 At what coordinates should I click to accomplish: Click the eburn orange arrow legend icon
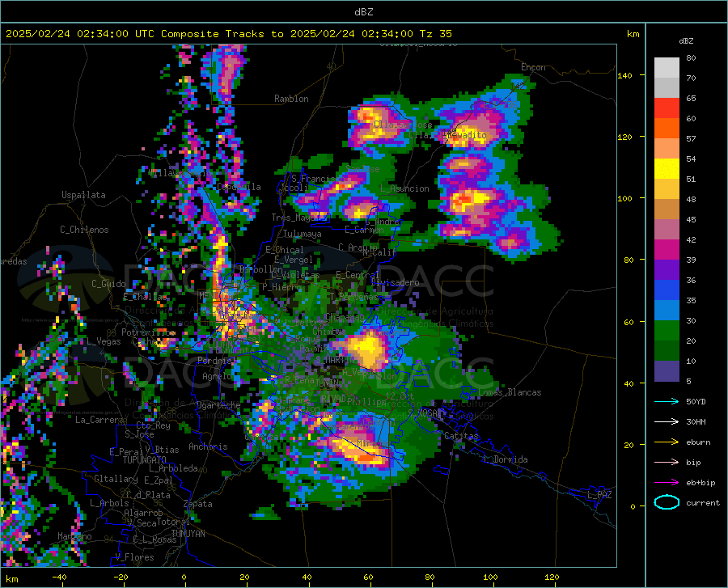point(667,442)
